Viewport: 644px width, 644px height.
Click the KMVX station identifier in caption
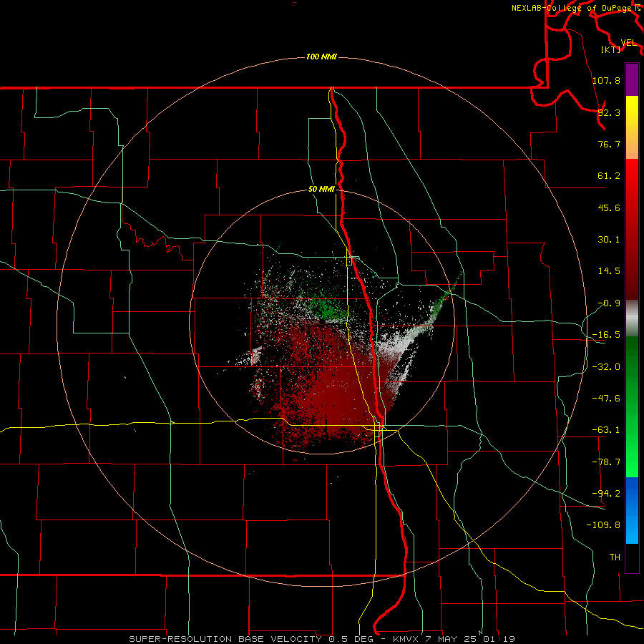pyautogui.click(x=407, y=639)
